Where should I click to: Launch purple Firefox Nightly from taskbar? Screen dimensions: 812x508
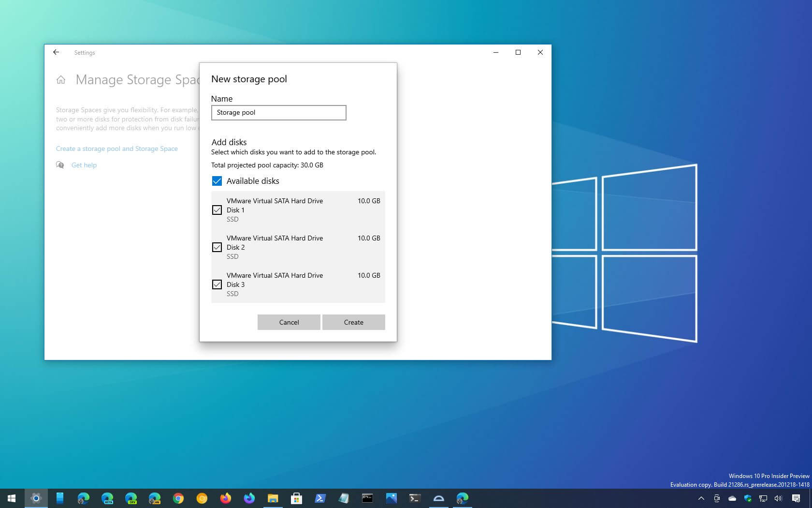(249, 498)
